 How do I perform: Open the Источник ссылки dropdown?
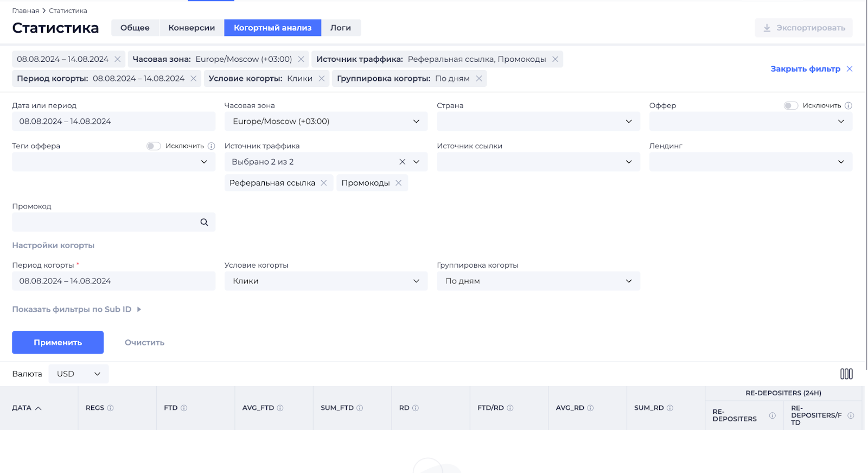(x=538, y=162)
